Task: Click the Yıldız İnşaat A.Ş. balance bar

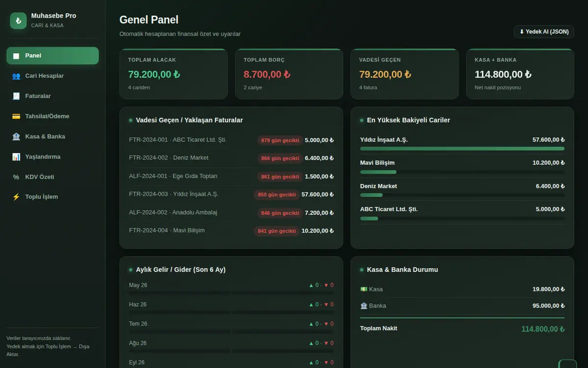Action: pos(462,149)
